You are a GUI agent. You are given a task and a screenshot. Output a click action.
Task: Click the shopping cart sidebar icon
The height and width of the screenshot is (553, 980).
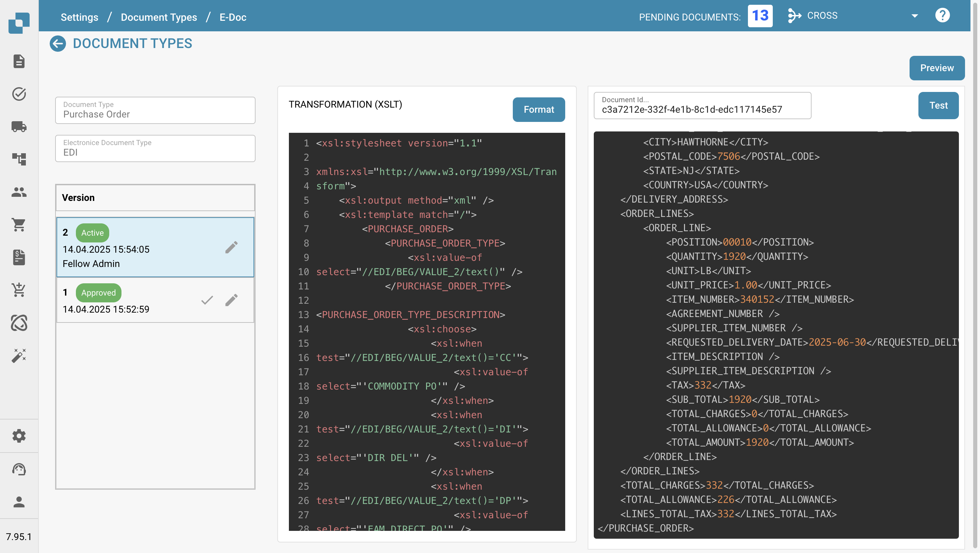coord(19,224)
